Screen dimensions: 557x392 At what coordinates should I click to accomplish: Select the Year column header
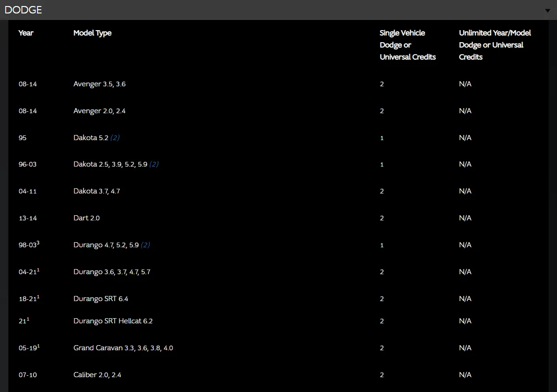pyautogui.click(x=26, y=33)
